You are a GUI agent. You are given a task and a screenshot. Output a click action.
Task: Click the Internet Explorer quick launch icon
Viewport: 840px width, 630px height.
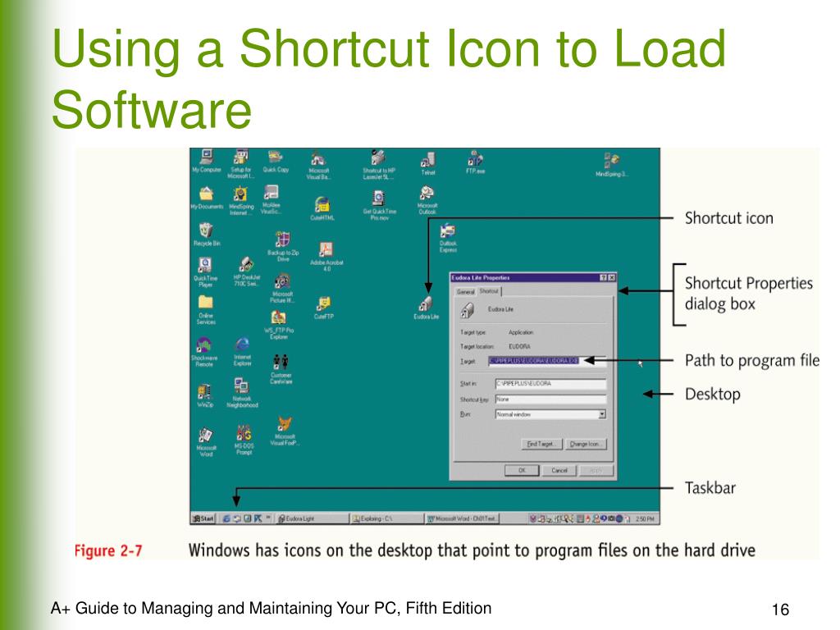[226, 518]
